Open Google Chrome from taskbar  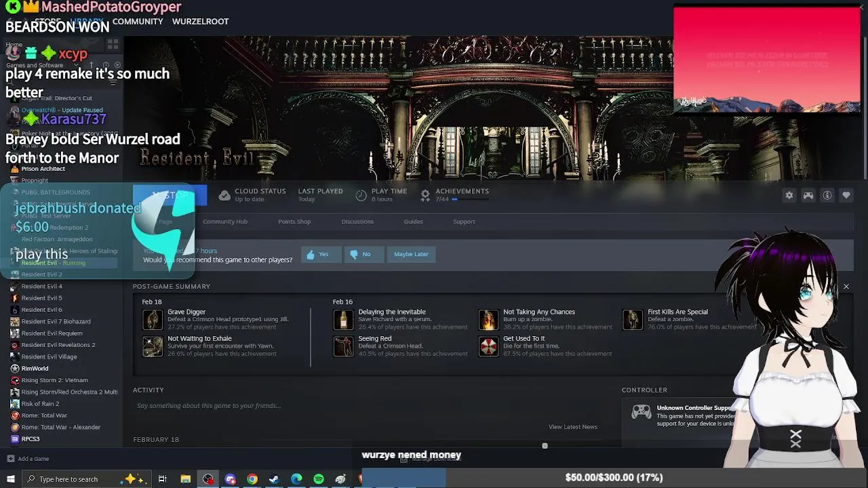[x=252, y=479]
